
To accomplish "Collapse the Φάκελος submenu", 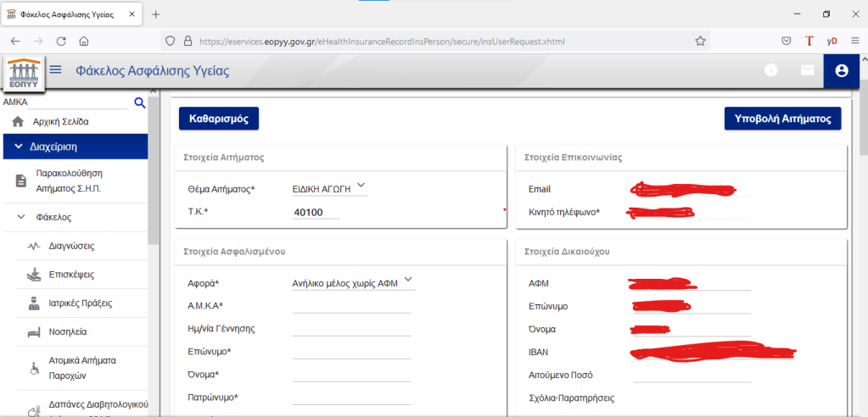I will 22,217.
